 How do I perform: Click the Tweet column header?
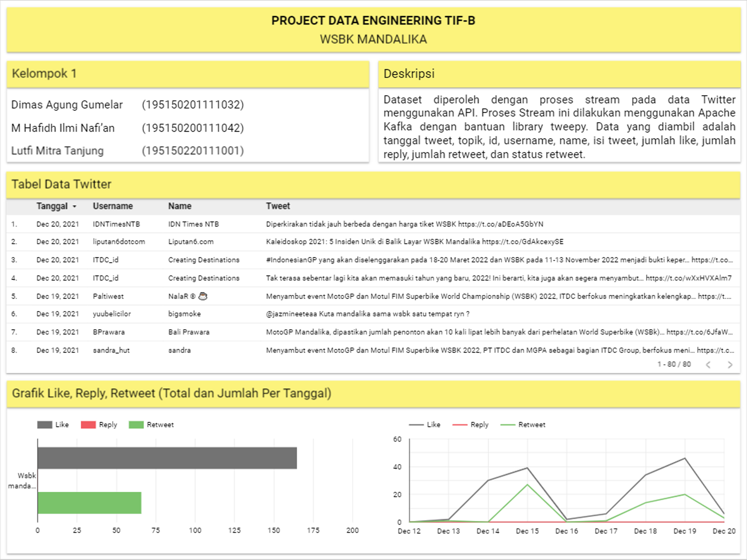(x=278, y=206)
